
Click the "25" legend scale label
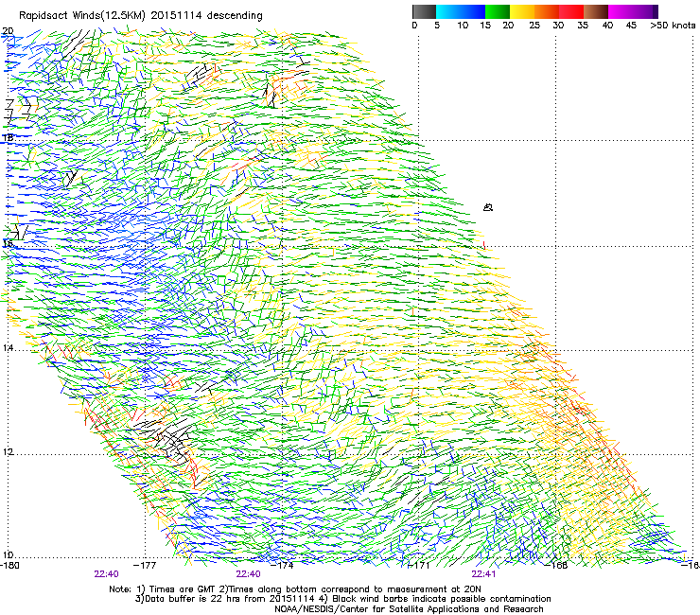pyautogui.click(x=534, y=26)
